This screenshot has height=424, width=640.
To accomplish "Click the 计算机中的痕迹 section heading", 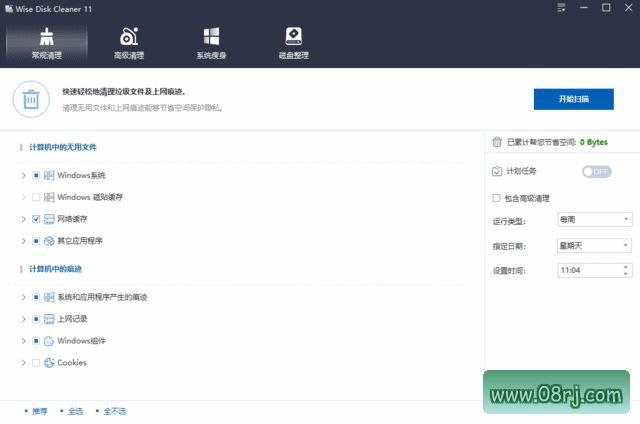I will pyautogui.click(x=56, y=269).
